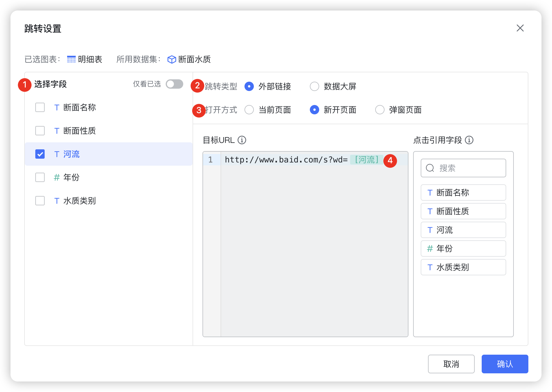Select the 新开页面 radio option
Viewport: 552px width, 392px height.
pos(315,110)
